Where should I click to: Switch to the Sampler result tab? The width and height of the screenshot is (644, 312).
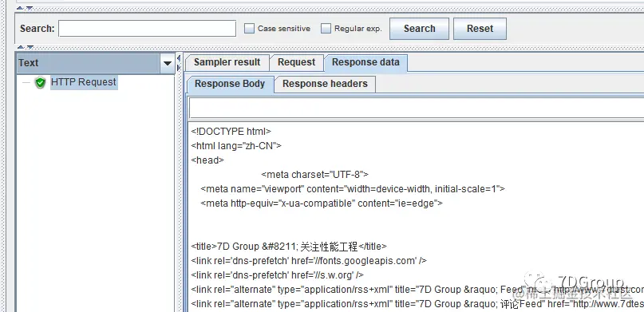click(x=227, y=62)
